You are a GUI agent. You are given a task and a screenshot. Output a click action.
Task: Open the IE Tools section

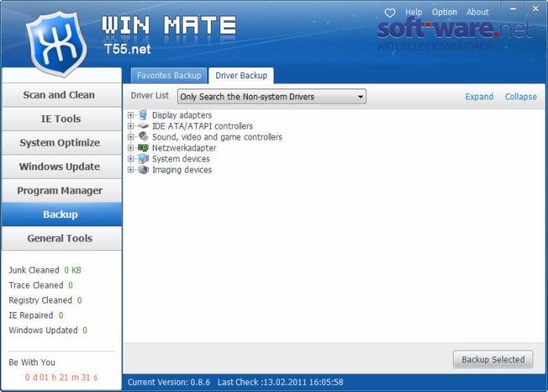(x=61, y=119)
